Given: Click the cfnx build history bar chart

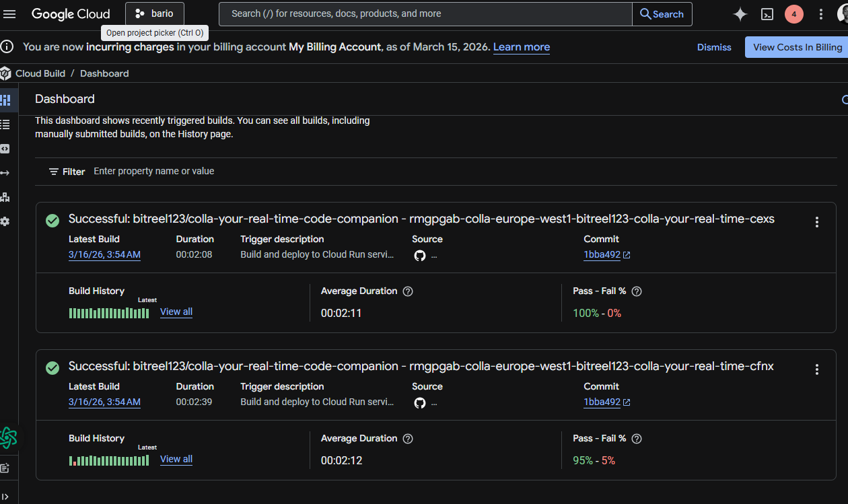Looking at the screenshot, I should click(x=109, y=460).
